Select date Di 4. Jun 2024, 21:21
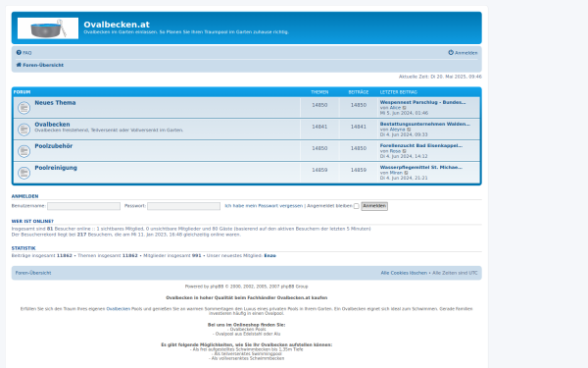Image resolution: width=588 pixels, height=368 pixels. [x=404, y=178]
